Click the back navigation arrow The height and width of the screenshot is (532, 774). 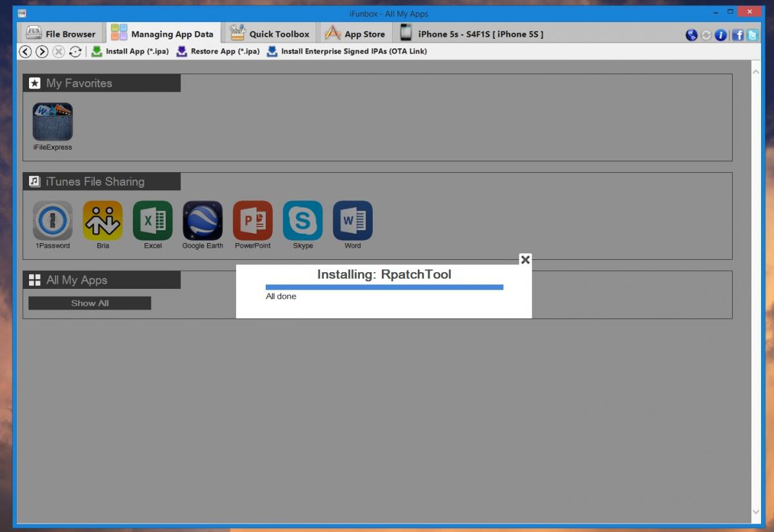point(25,52)
